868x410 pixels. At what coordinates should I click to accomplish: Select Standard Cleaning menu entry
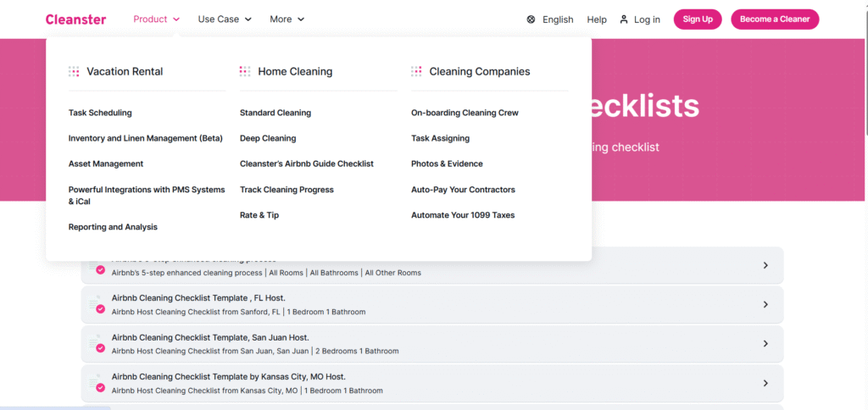point(275,113)
